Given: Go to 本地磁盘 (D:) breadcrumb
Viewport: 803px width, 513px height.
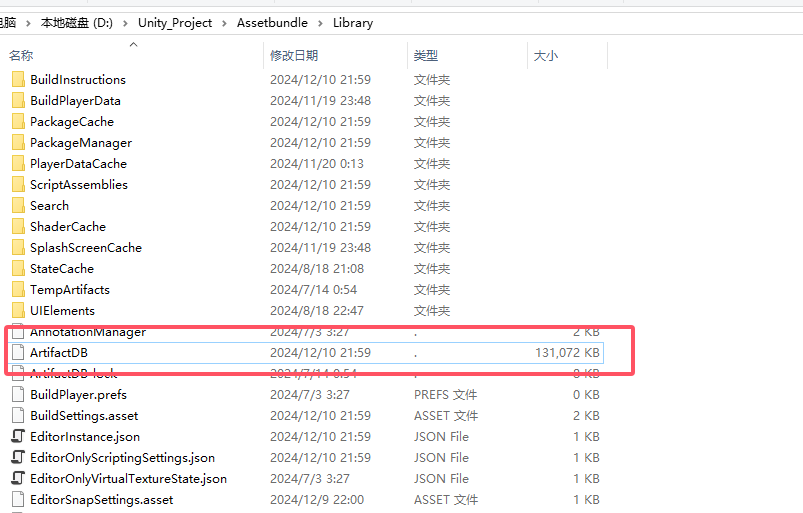Looking at the screenshot, I should [76, 22].
